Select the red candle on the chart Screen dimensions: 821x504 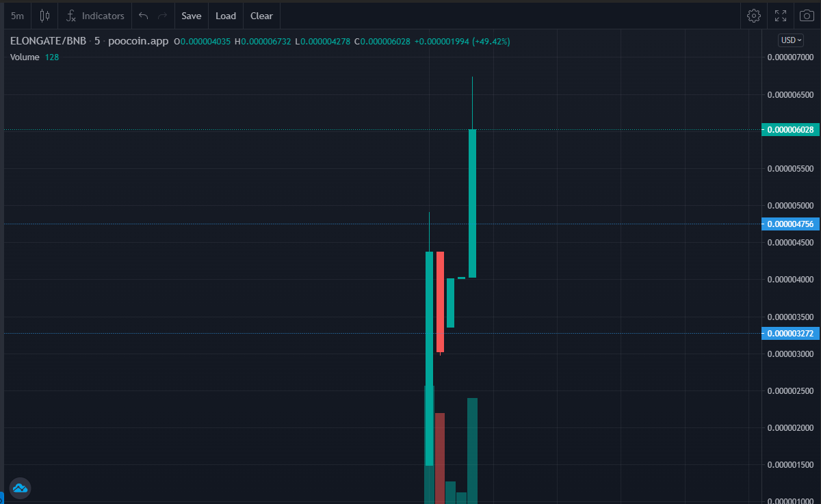440,302
